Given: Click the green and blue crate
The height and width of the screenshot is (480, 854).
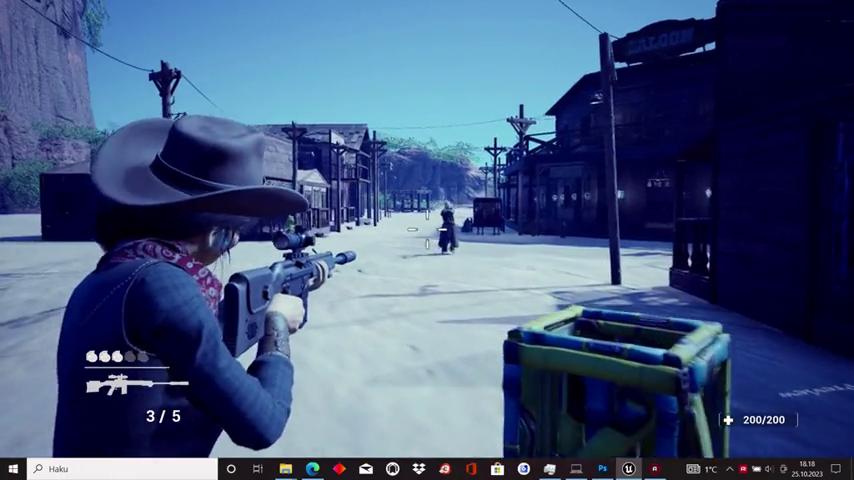Looking at the screenshot, I should (x=617, y=381).
